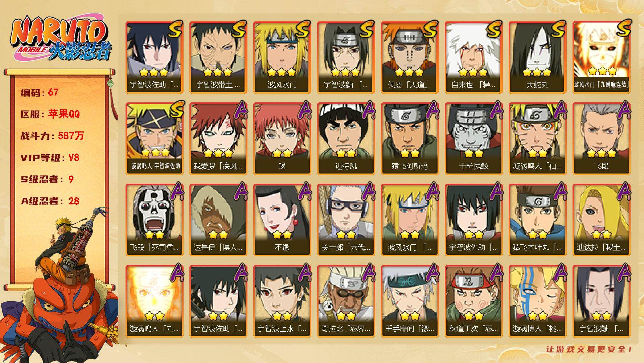
Task: Select the 达鲁伊「博人…」 ninja card
Action: (218, 220)
